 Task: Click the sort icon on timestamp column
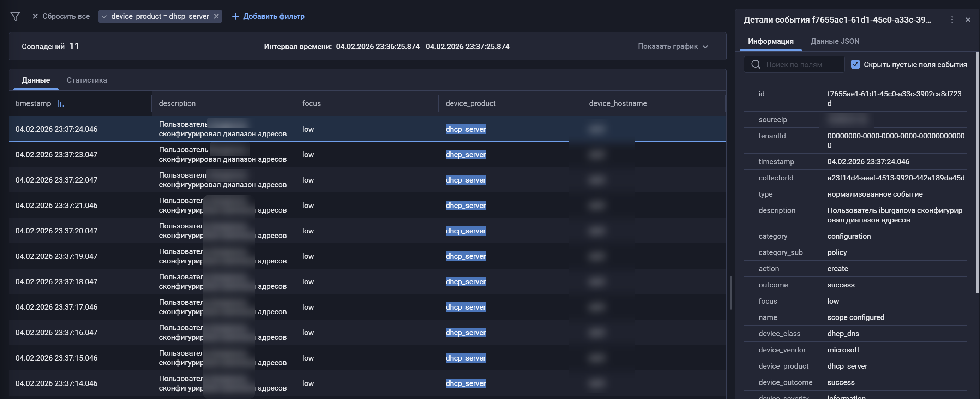click(x=61, y=103)
